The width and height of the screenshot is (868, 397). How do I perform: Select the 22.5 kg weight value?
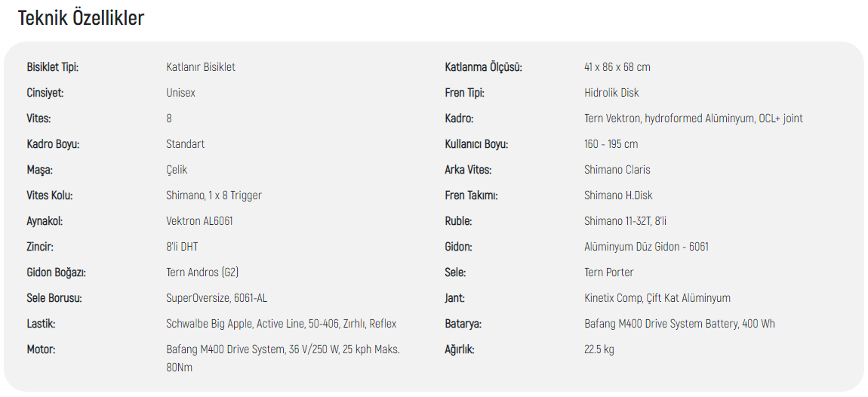coord(599,349)
